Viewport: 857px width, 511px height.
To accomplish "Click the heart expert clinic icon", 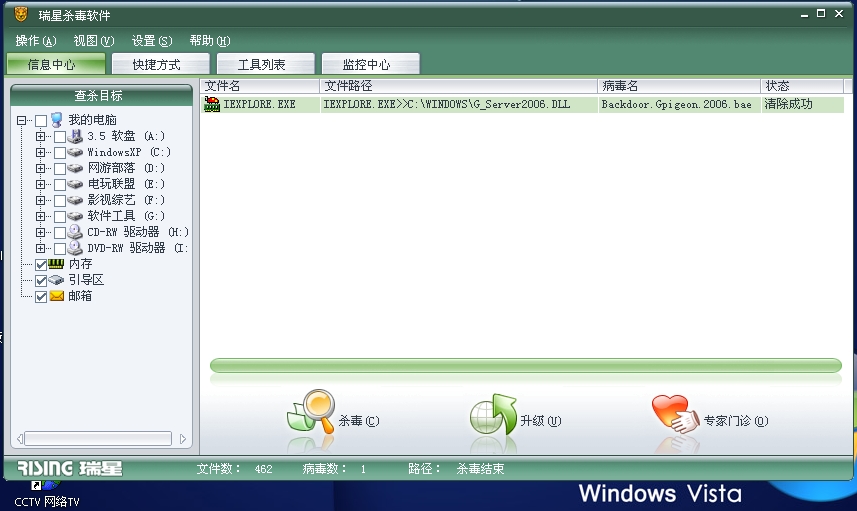I will (675, 414).
